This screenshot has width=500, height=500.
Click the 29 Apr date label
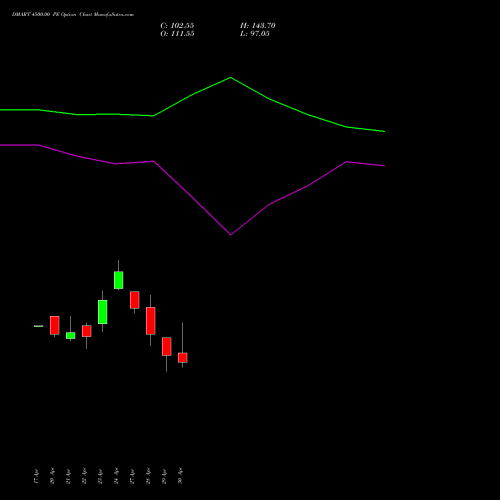pos(164,476)
